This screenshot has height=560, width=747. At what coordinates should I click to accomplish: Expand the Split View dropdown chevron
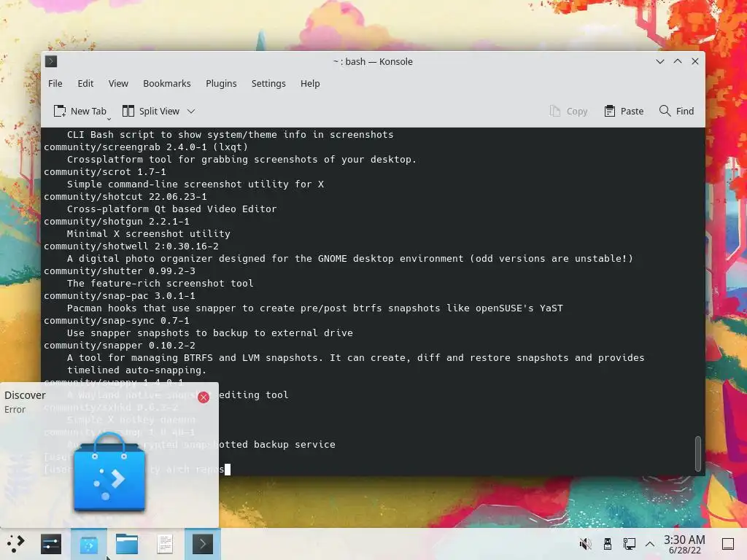click(191, 112)
